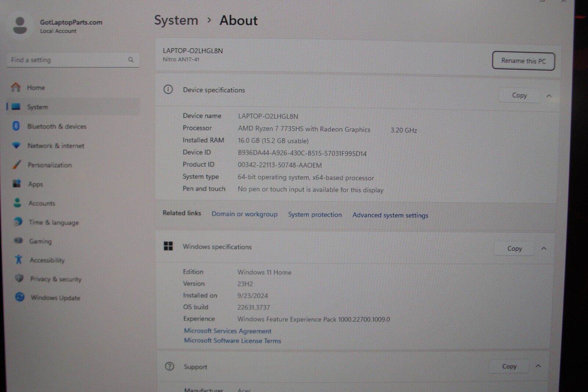Collapse the Support section chevron

point(538,366)
